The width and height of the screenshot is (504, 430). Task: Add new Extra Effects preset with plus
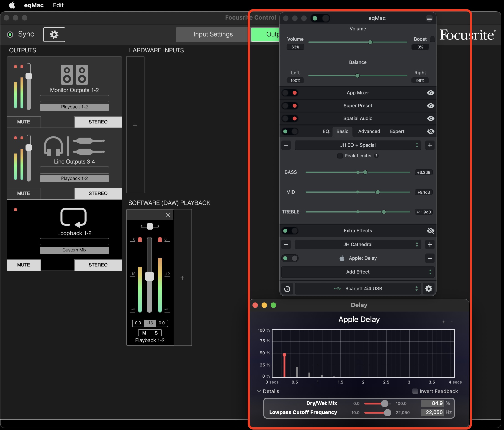coord(429,244)
